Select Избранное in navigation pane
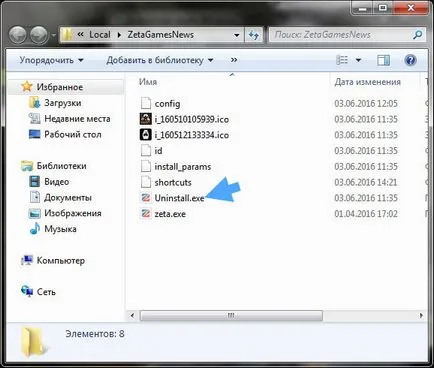The height and width of the screenshot is (368, 434). pyautogui.click(x=60, y=87)
